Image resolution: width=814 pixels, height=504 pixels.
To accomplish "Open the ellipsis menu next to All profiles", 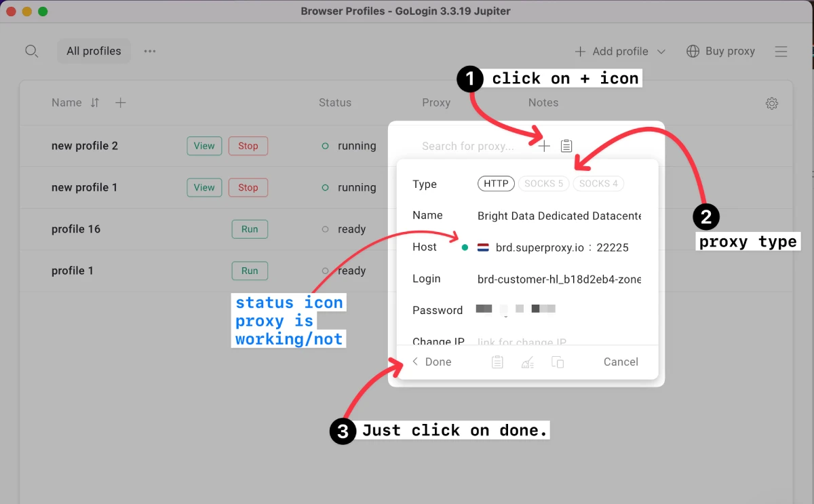I will pos(149,51).
